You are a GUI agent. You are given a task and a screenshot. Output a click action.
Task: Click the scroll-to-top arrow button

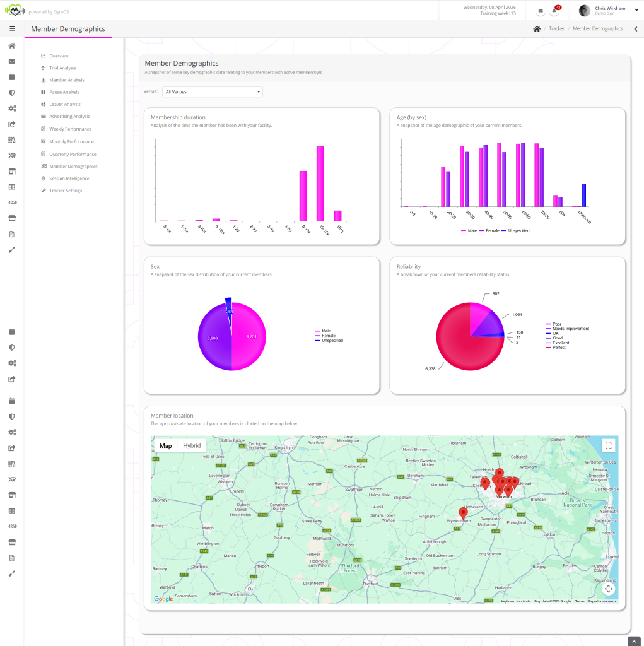pyautogui.click(x=635, y=641)
